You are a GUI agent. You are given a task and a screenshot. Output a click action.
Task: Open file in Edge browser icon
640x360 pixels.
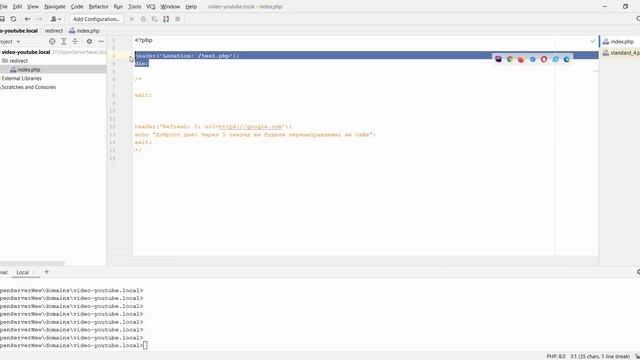click(567, 60)
